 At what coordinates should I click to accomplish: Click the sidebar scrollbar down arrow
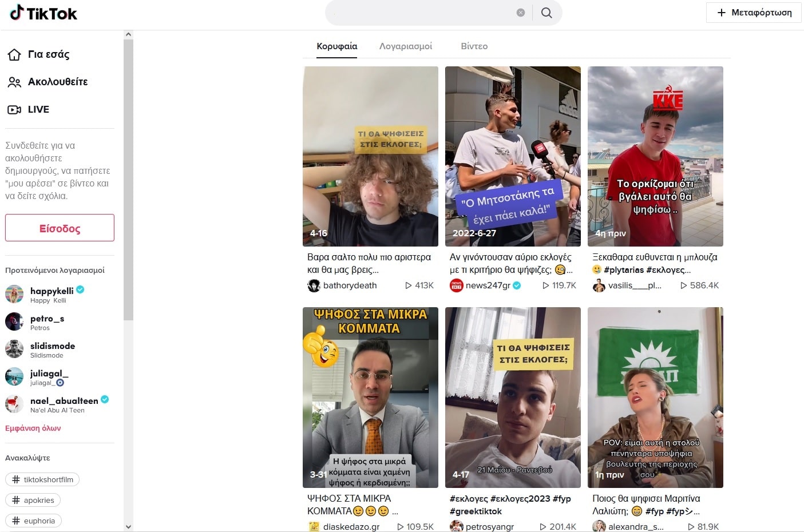click(128, 527)
